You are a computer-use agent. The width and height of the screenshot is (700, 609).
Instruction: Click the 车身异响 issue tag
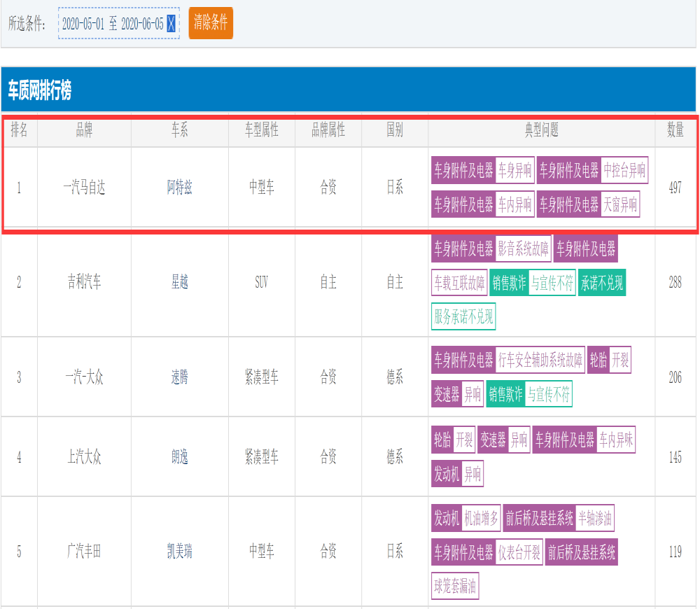[x=514, y=170]
